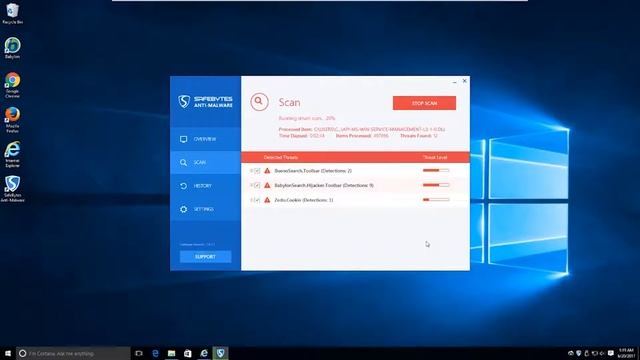Image resolution: width=640 pixels, height=360 pixels.
Task: Open Internet Explorer from the taskbar
Action: (204, 353)
